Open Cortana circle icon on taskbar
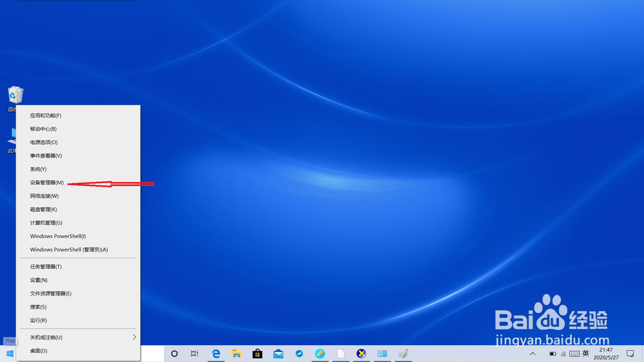This screenshot has height=362, width=644. click(174, 354)
